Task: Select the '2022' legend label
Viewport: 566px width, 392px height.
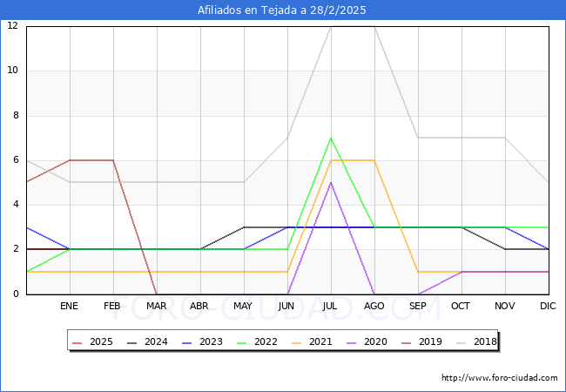Action: click(266, 341)
